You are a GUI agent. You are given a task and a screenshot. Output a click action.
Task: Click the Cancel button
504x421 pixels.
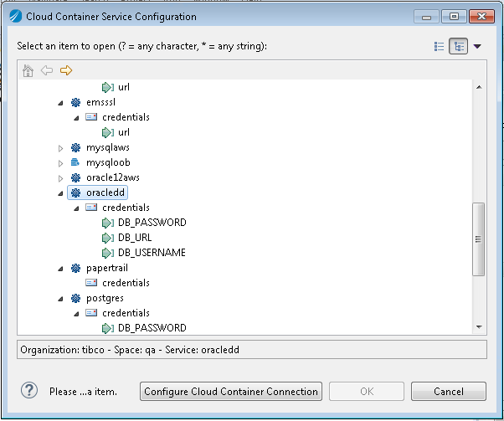pyautogui.click(x=449, y=392)
